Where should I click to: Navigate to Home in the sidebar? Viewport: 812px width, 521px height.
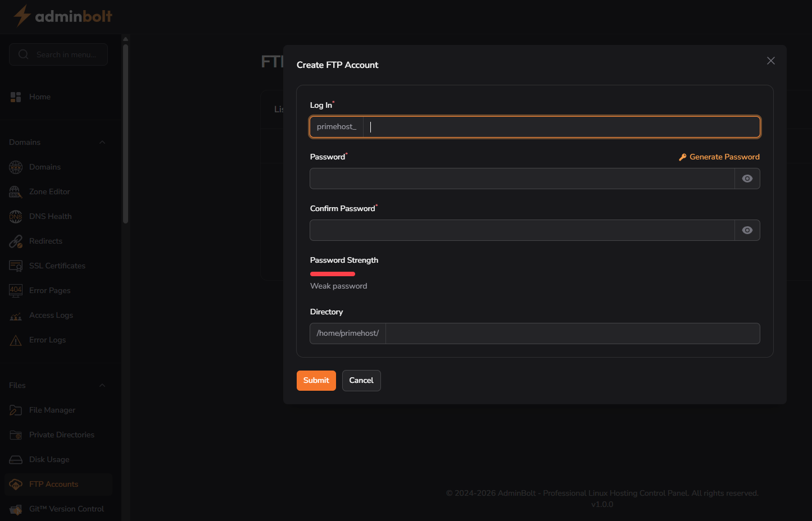point(39,97)
